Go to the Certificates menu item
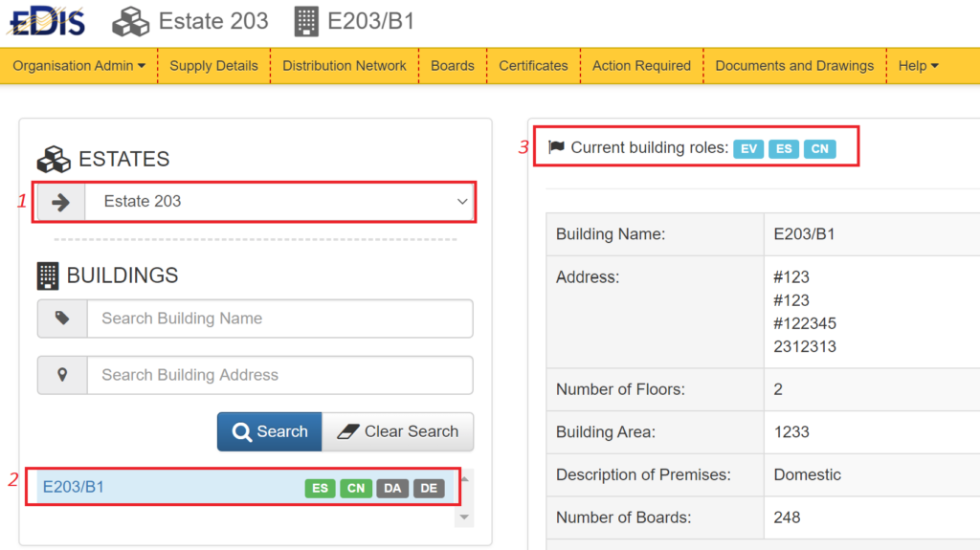980x550 pixels. click(533, 66)
